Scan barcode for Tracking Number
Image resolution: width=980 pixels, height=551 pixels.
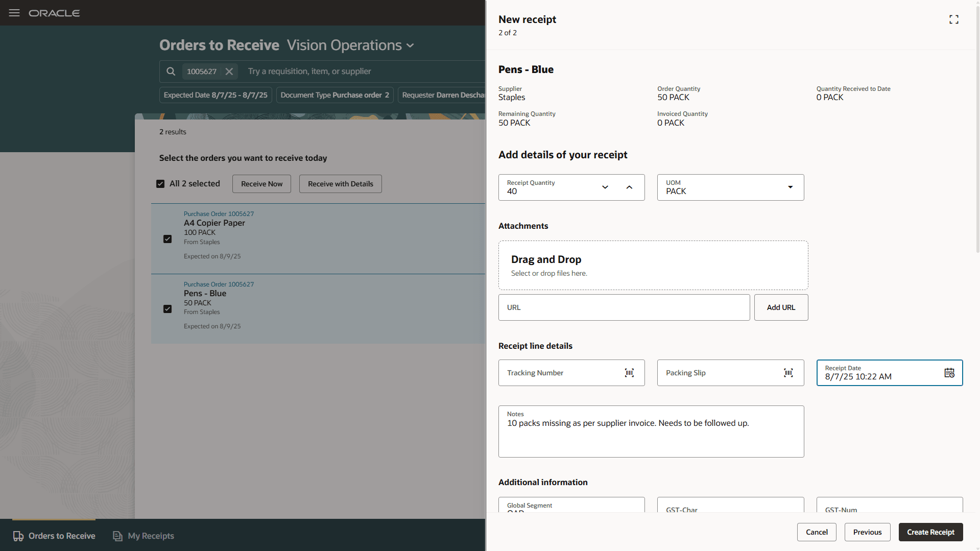tap(629, 373)
